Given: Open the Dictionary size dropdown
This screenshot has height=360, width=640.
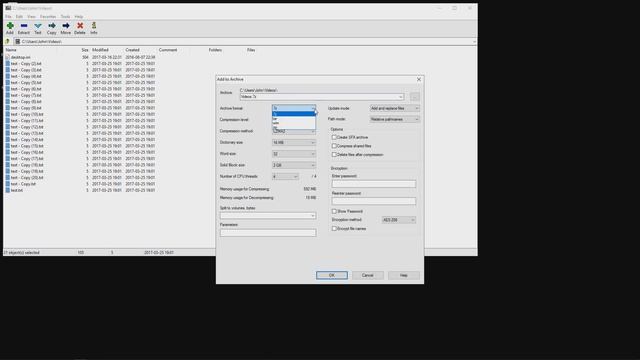Looking at the screenshot, I should tap(294, 142).
